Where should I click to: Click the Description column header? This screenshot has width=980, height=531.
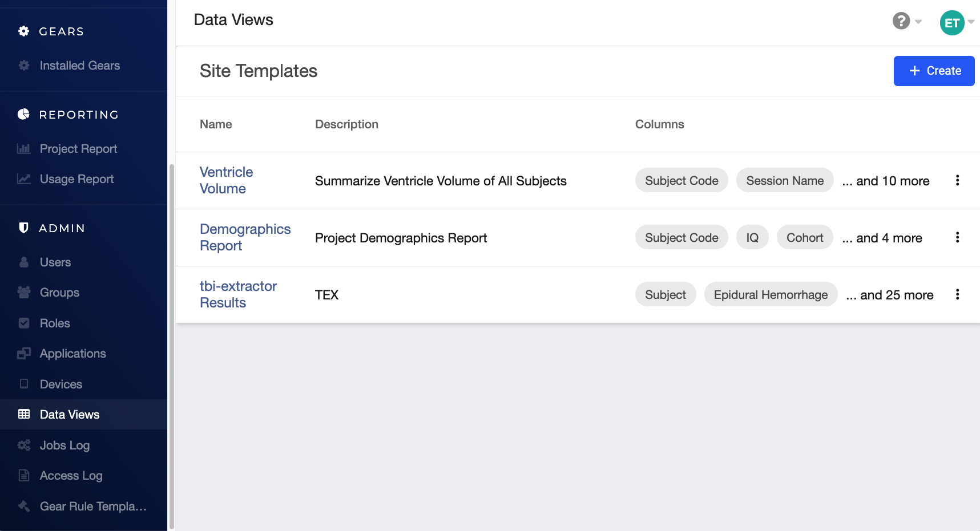346,124
